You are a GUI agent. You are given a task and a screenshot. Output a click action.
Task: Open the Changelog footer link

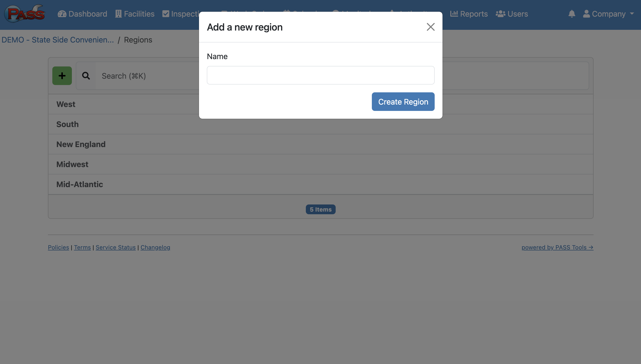click(155, 247)
